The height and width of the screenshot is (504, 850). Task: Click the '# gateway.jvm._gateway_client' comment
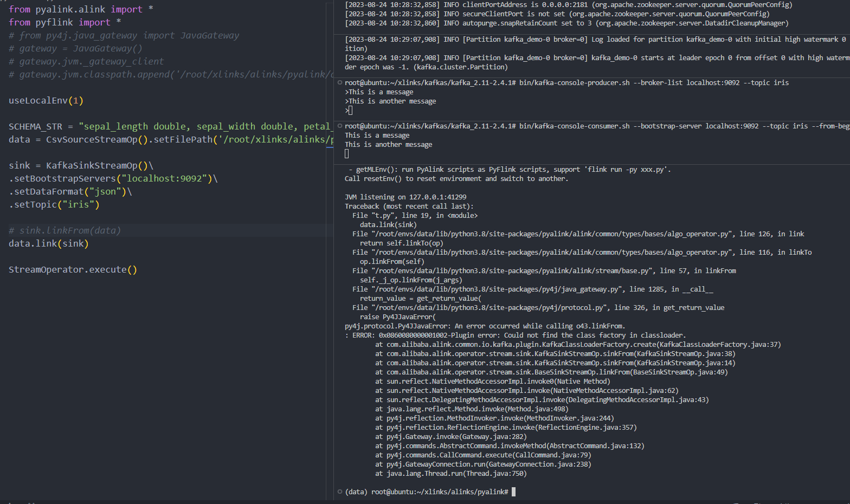(86, 61)
